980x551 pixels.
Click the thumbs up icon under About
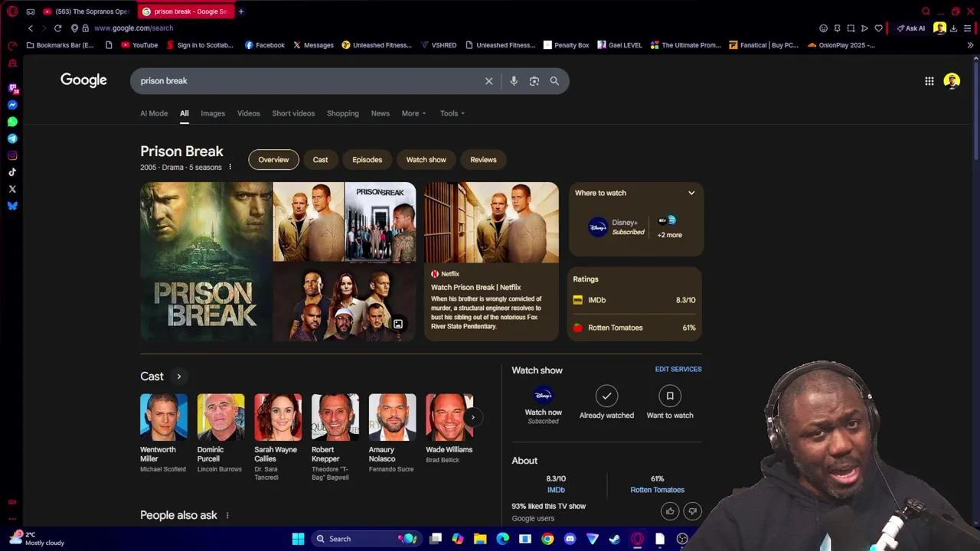[670, 511]
